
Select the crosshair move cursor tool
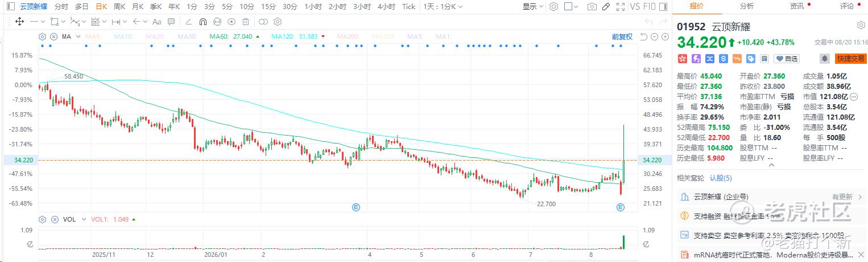click(19, 21)
